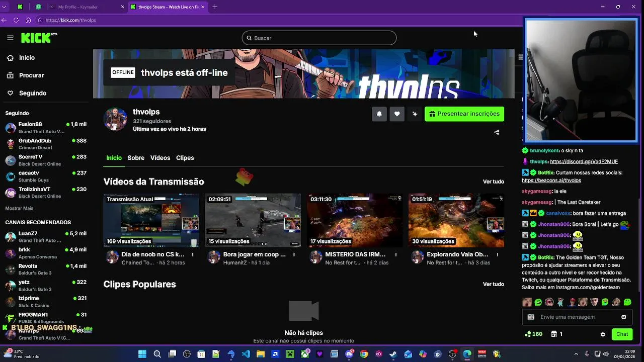Switch to the Clipes tab
The image size is (644, 362).
(x=185, y=158)
